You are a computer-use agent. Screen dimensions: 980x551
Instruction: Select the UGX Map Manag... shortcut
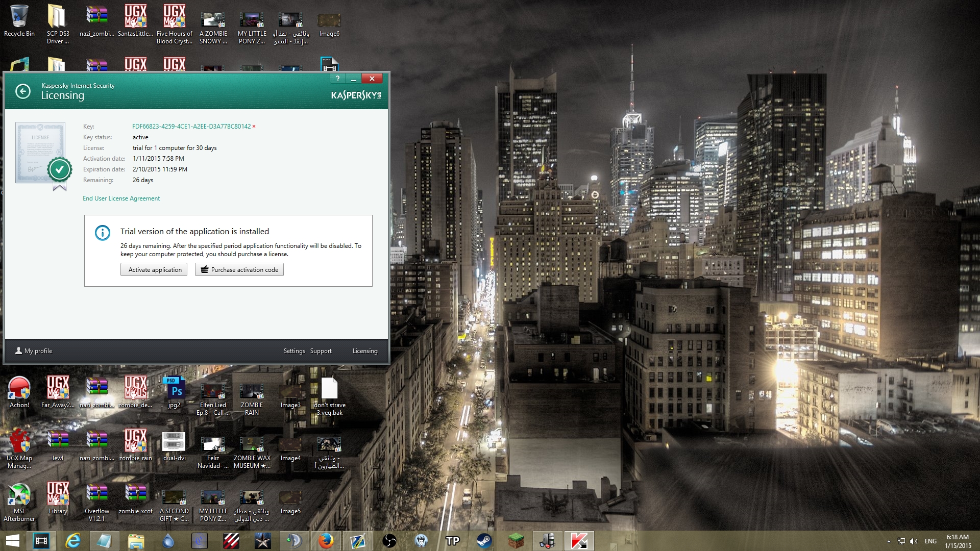click(19, 449)
